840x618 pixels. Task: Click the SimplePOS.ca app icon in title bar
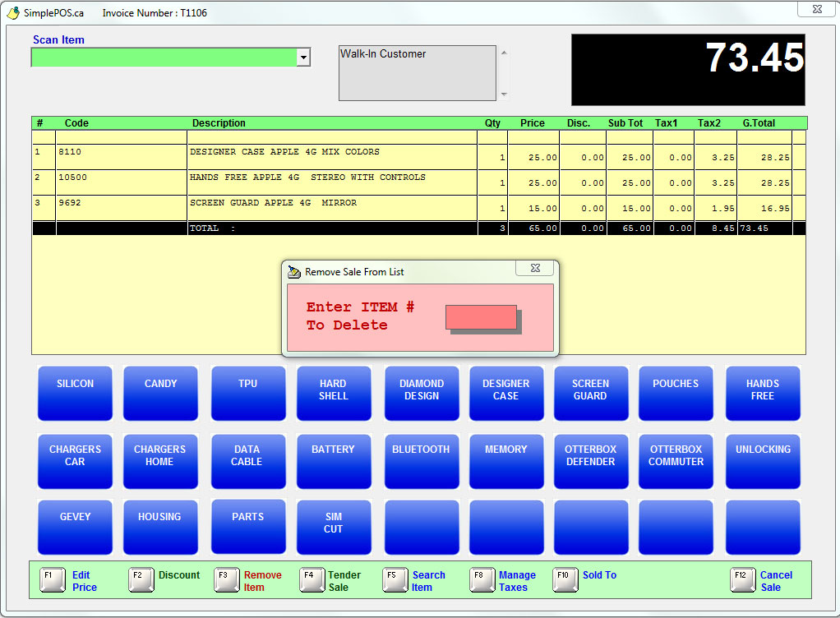click(13, 12)
